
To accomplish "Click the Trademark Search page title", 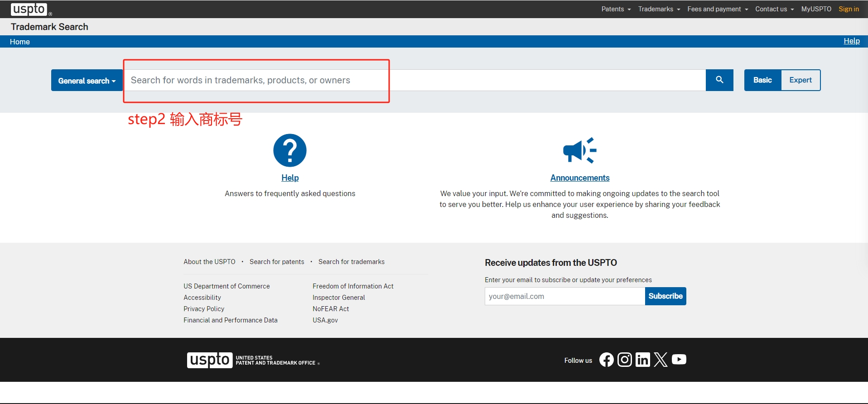I will (x=49, y=27).
